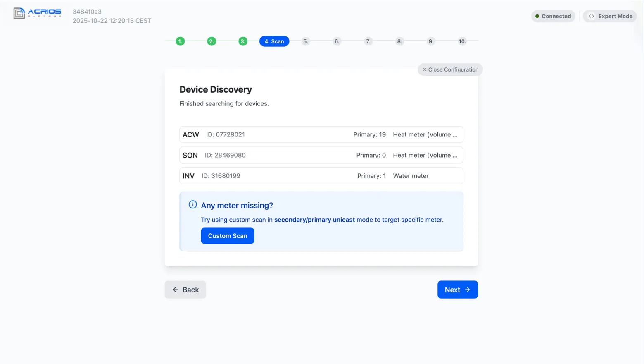644x364 pixels.
Task: Click the Device Discovery heading
Action: point(216,89)
